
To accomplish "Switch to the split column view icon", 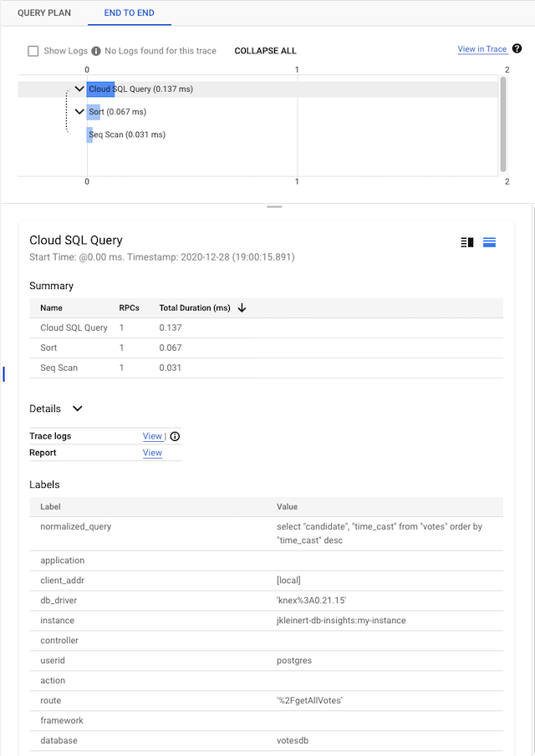I will pos(467,242).
